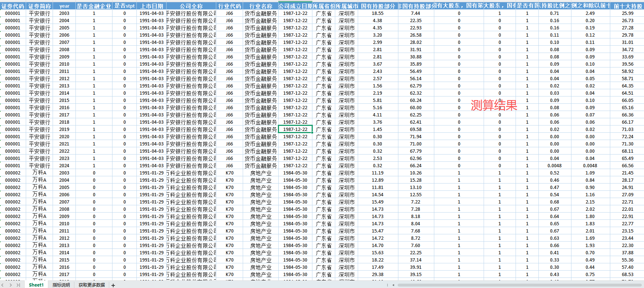Select the Sheet1 tab
644x288 pixels.
pos(36,285)
